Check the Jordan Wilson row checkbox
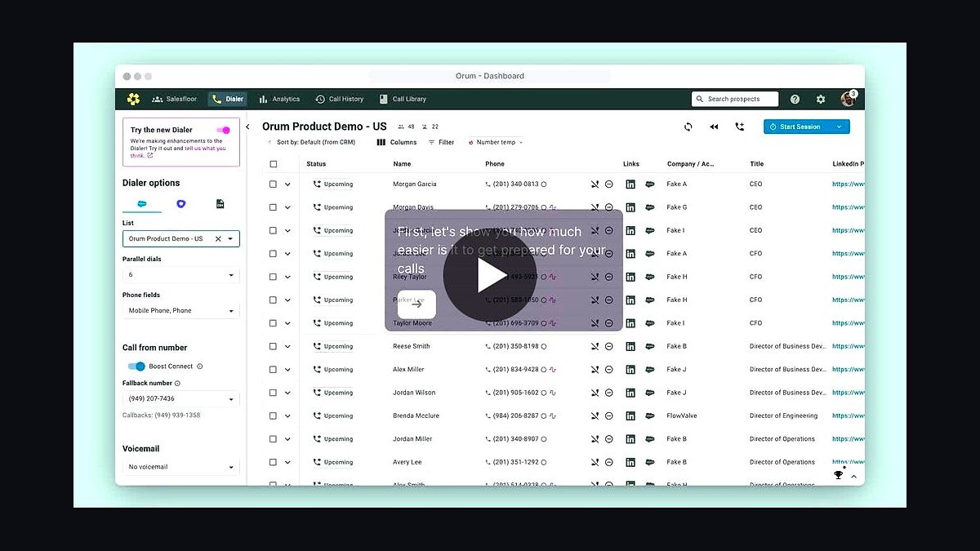 coord(274,393)
